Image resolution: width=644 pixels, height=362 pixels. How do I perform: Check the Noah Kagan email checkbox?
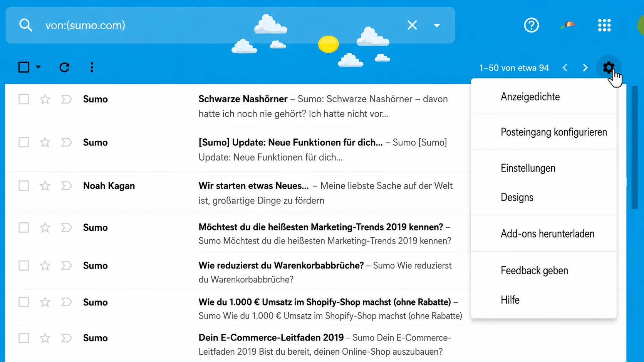click(24, 186)
